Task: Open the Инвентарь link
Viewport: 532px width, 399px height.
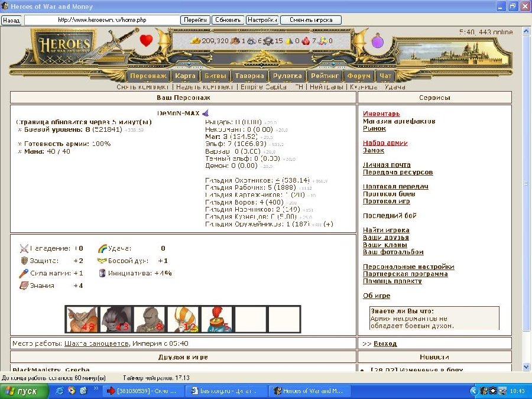Action: tap(381, 113)
